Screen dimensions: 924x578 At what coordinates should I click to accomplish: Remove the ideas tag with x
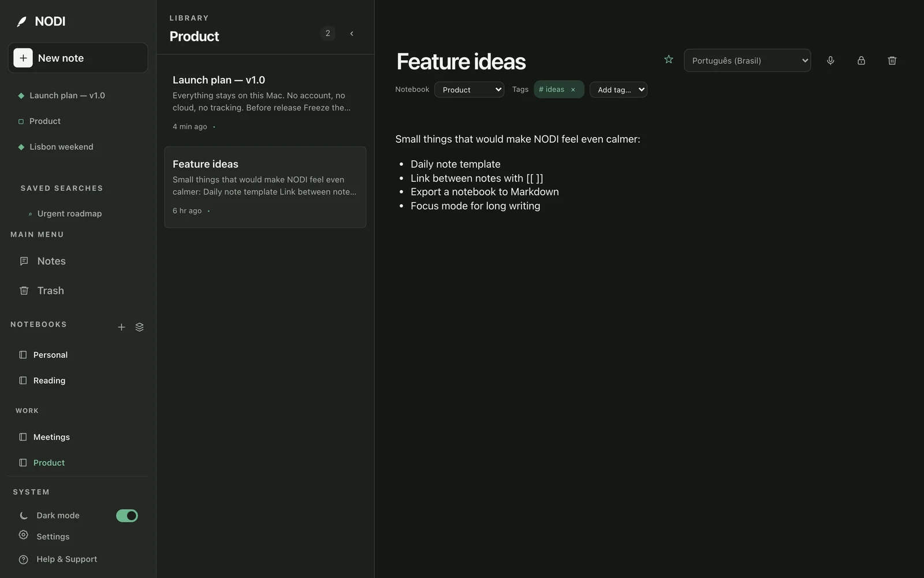573,90
